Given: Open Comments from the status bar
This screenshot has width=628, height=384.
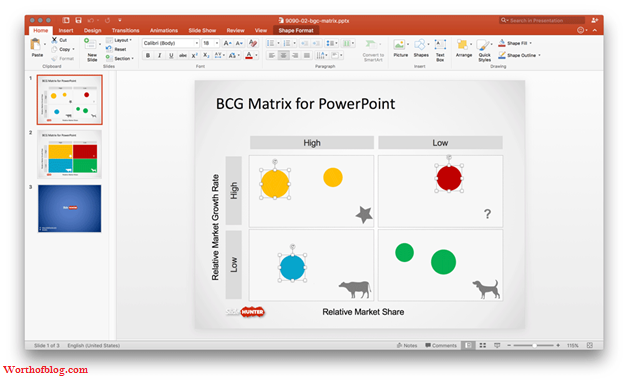Looking at the screenshot, I should click(x=441, y=345).
